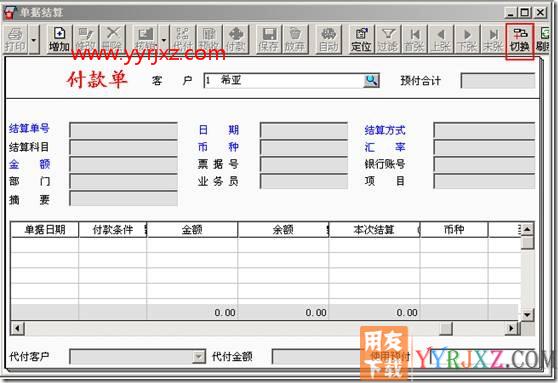
Task: Click the 代付 toolbar icon
Action: 183,39
